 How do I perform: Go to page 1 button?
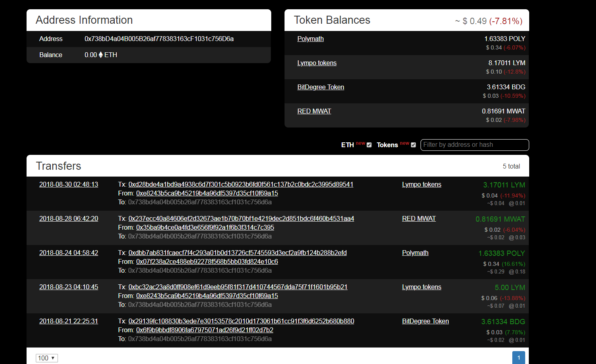coord(518,358)
